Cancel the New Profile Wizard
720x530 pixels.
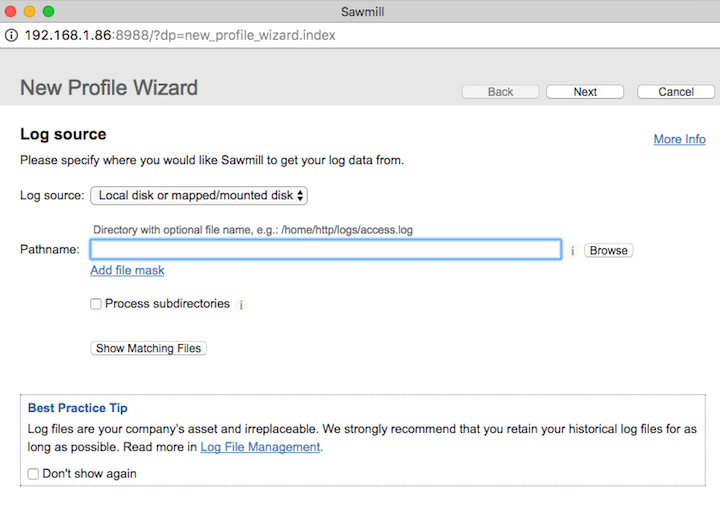coord(676,92)
